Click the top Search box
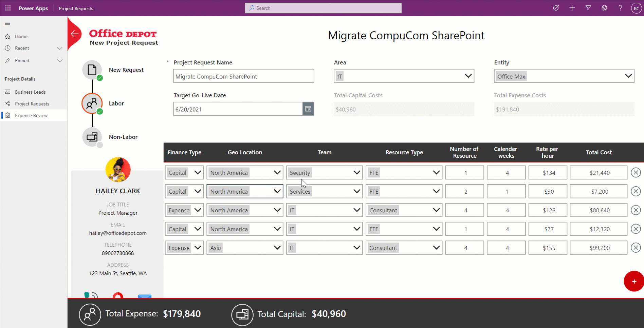 coord(323,8)
